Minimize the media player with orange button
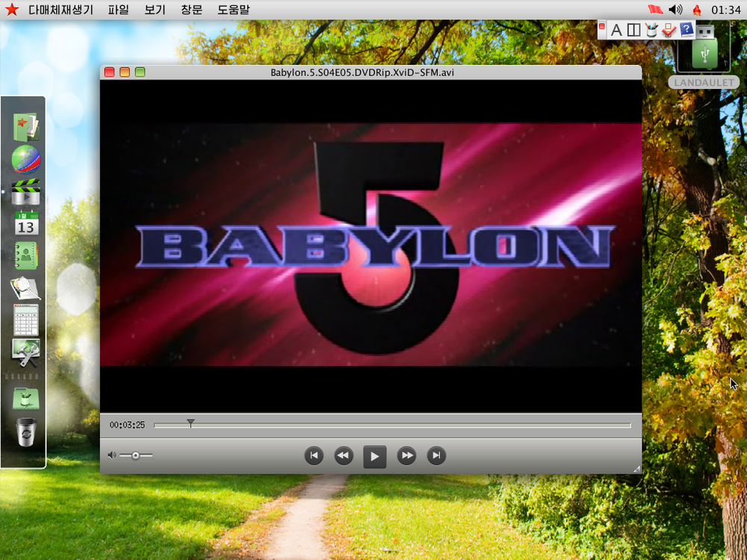The image size is (747, 560). point(124,72)
